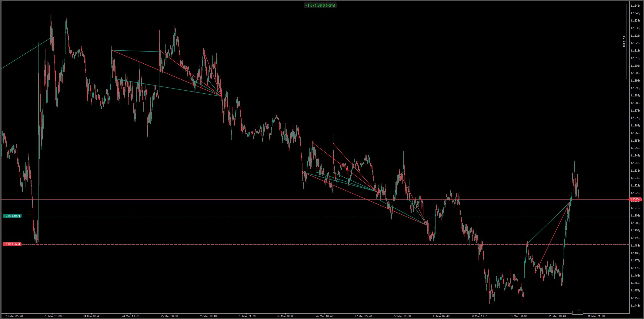Viewport: 644px width, 319px height.
Task: Click the green 0.03 Lots buy position label
Action: point(12,216)
